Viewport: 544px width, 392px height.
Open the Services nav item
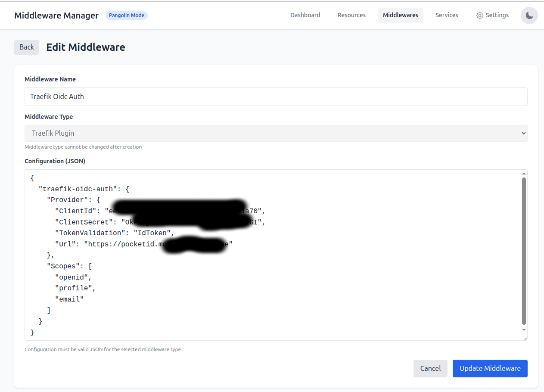click(x=447, y=15)
